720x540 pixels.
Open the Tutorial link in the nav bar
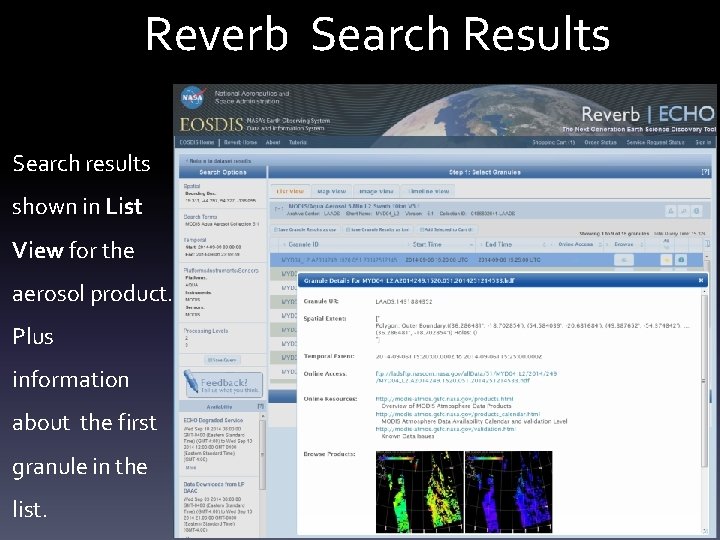(298, 142)
